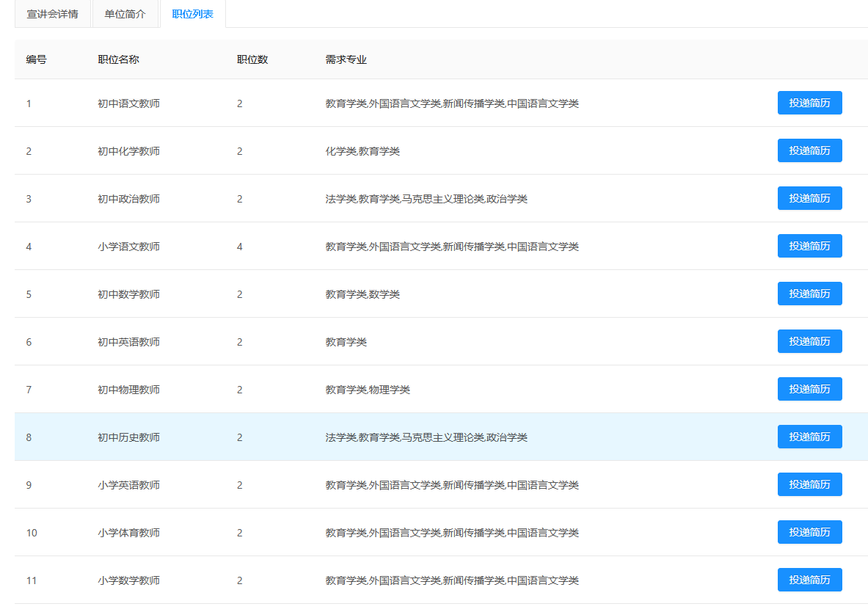Viewport: 868px width, 612px height.
Task: Select the 初中历史教师 job title cell
Action: 128,437
